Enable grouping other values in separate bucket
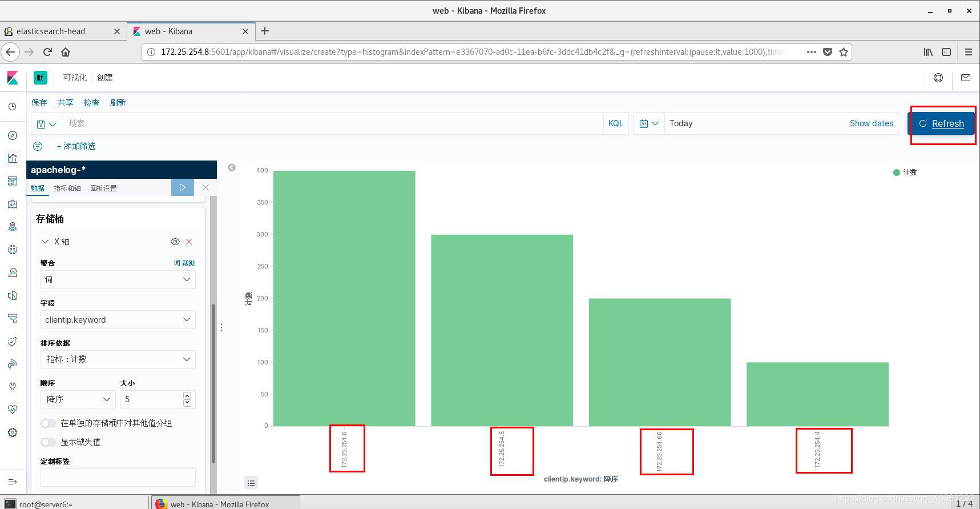The image size is (980, 509). coord(49,423)
